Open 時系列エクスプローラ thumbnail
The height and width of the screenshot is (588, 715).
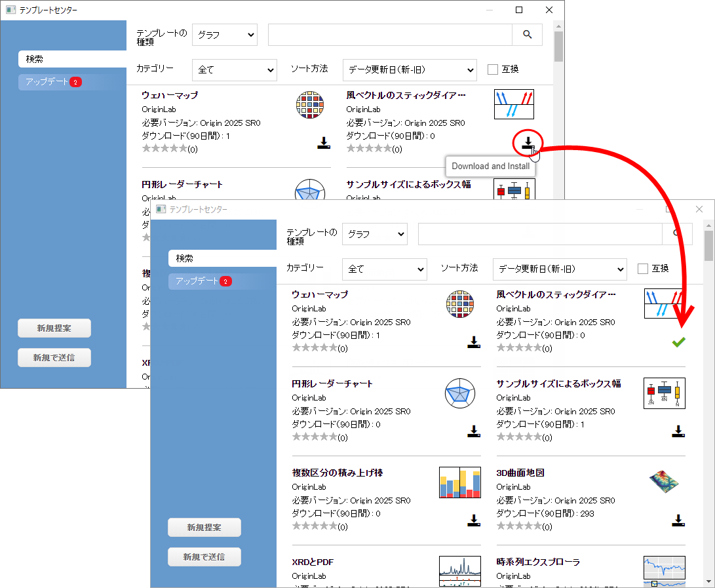point(665,571)
